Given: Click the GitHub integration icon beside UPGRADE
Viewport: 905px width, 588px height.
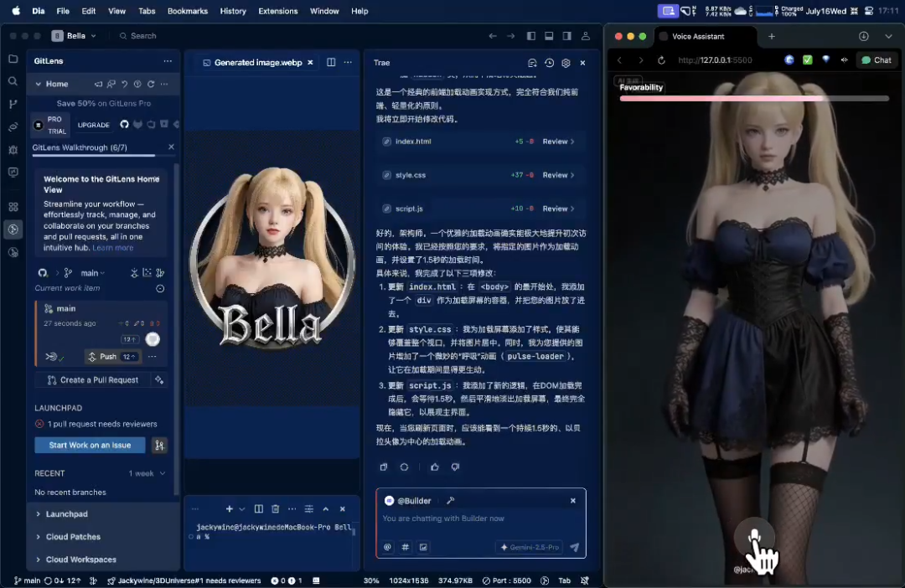Looking at the screenshot, I should (124, 125).
